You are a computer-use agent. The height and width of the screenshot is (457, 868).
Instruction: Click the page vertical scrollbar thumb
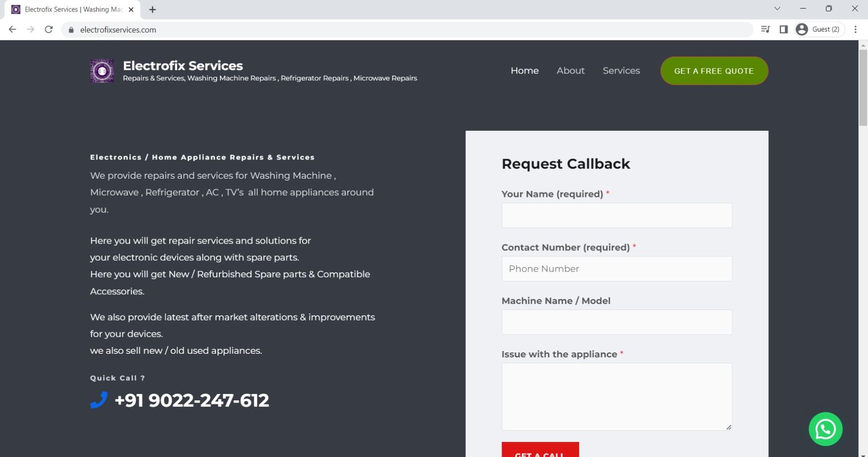click(x=863, y=87)
